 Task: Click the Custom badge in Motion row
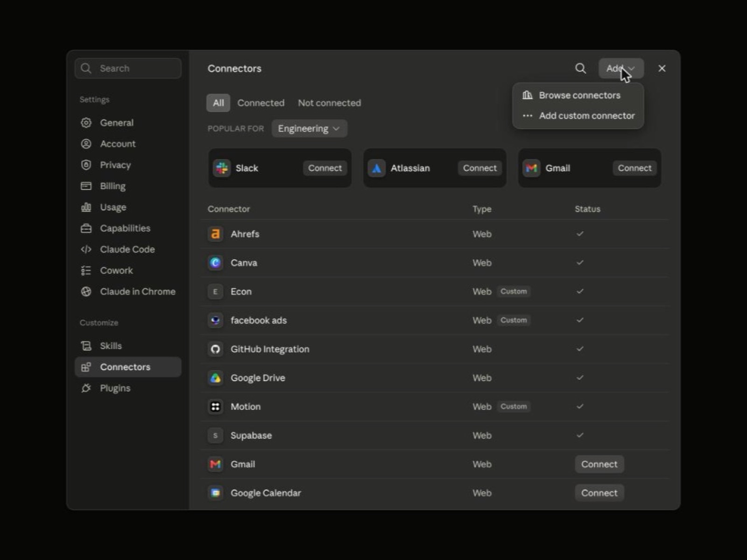514,406
